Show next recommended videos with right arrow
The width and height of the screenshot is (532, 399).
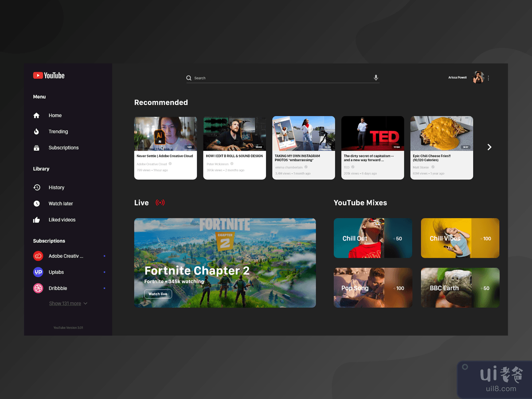(x=489, y=147)
